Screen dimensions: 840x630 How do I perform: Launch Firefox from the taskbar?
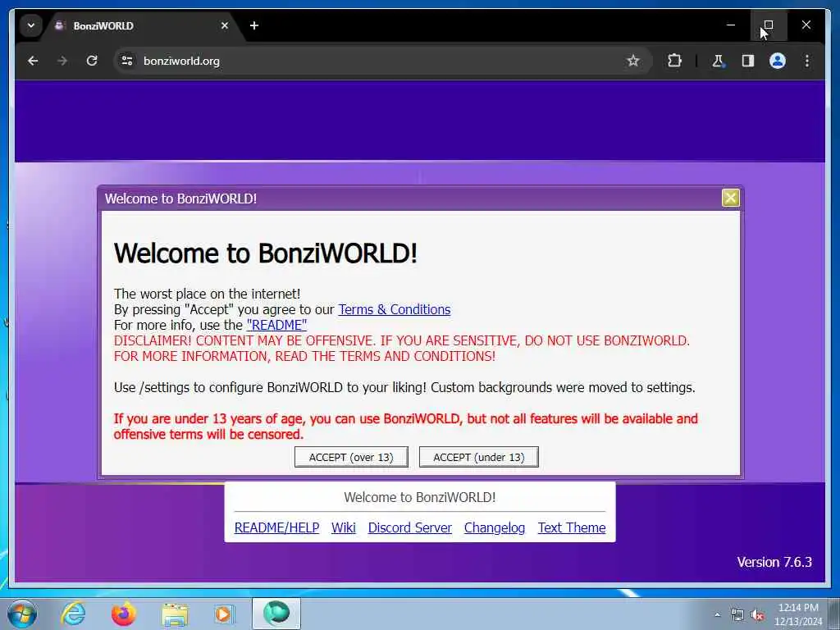pos(123,614)
